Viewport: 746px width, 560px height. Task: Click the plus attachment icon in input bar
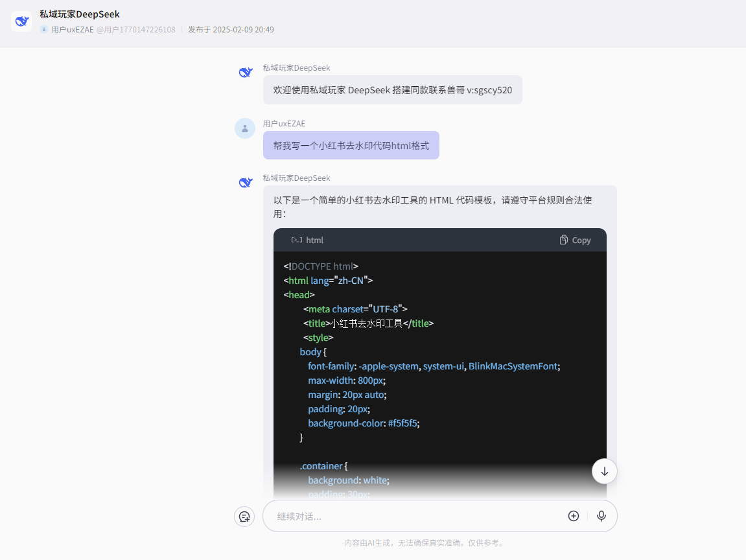[x=573, y=516]
